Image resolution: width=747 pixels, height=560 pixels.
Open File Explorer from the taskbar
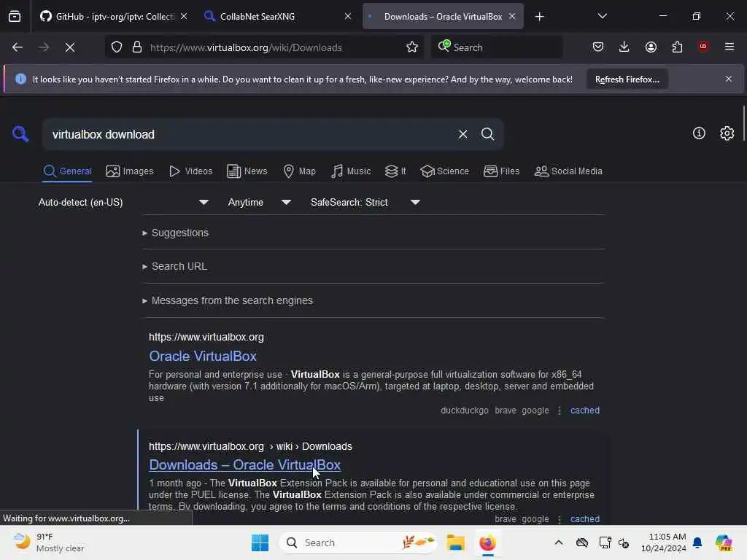click(455, 542)
